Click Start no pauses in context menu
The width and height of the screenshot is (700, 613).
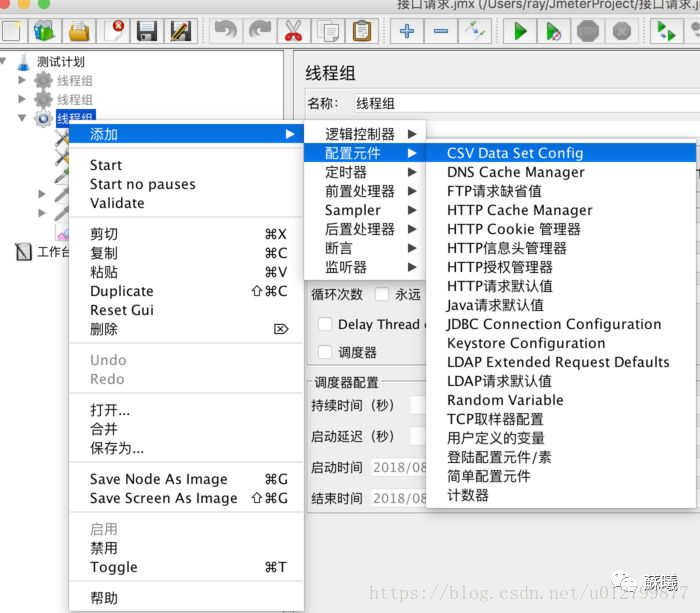coord(187,184)
